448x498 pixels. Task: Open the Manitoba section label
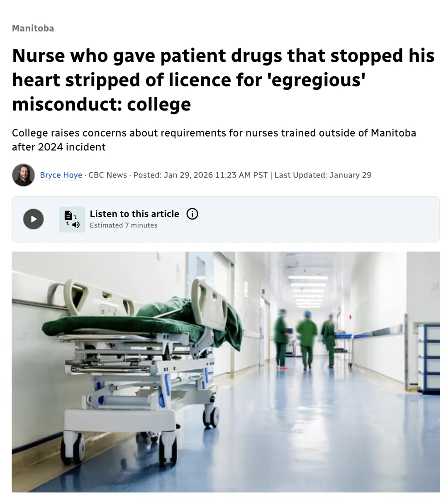pos(33,28)
